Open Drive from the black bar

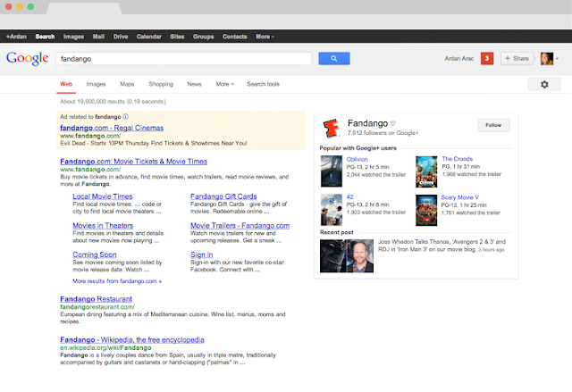121,37
